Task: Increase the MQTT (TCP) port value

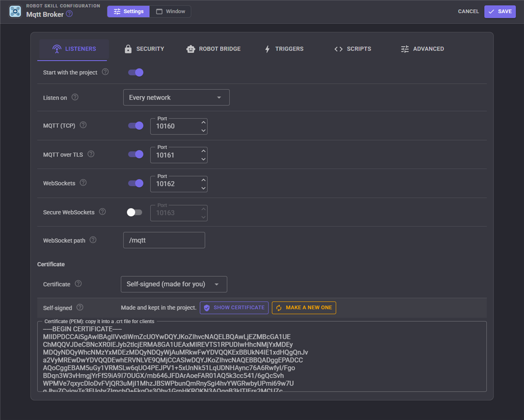Action: point(204,122)
